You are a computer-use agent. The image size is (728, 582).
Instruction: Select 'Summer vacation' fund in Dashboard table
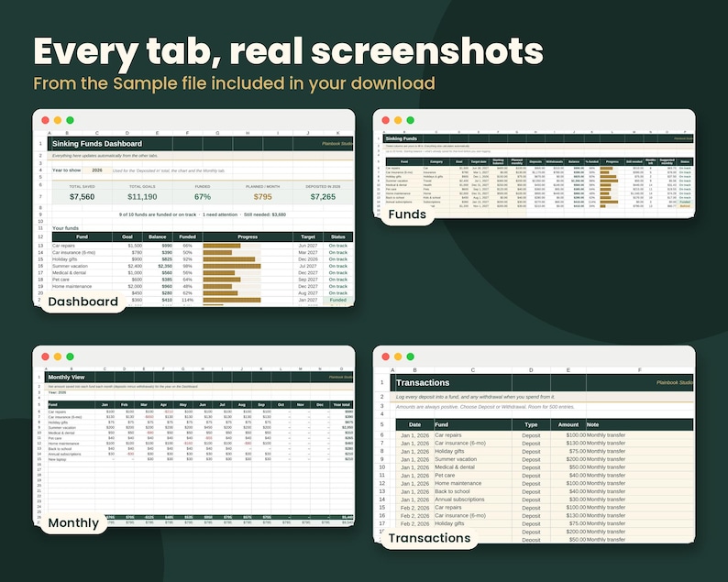click(70, 266)
